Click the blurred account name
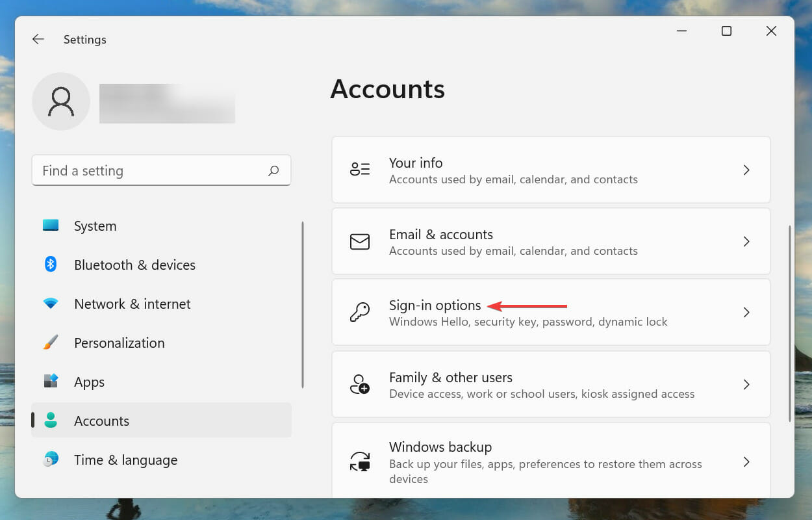This screenshot has width=812, height=520. tap(167, 103)
